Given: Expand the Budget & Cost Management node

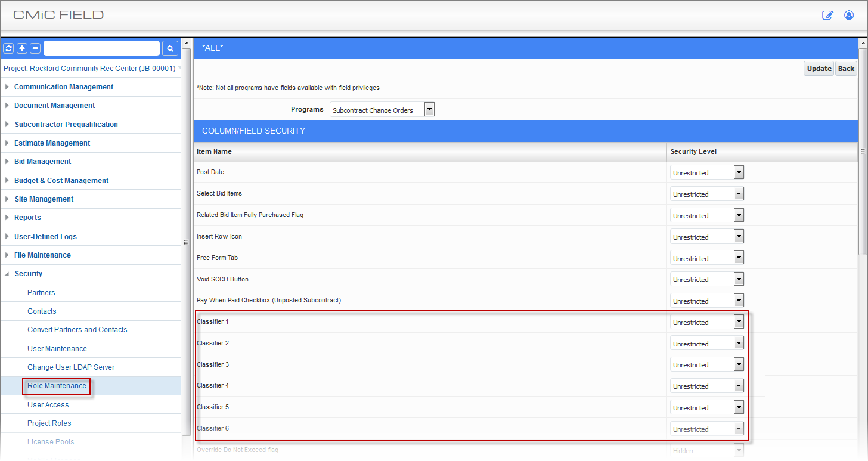Looking at the screenshot, I should [x=7, y=180].
